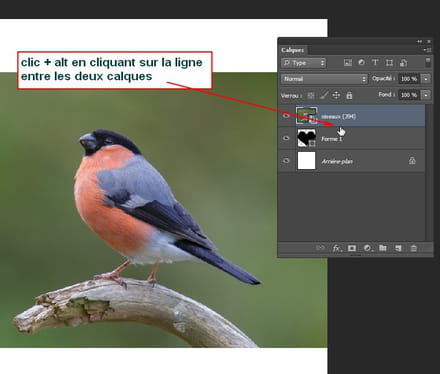Filter layers by pixel layers icon

tap(348, 63)
